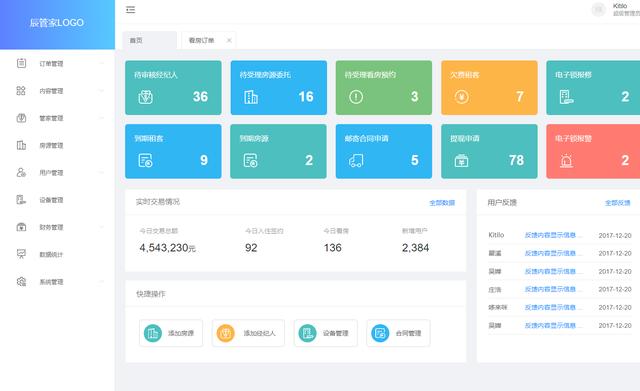Expand the 管家管理 chevron
Image resolution: width=640 pixels, height=391 pixels.
point(102,118)
